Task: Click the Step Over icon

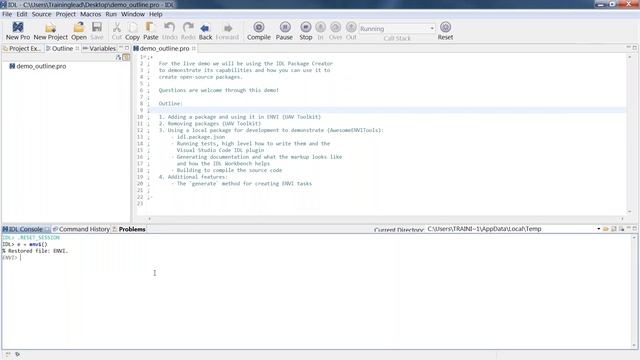Action: click(336, 27)
